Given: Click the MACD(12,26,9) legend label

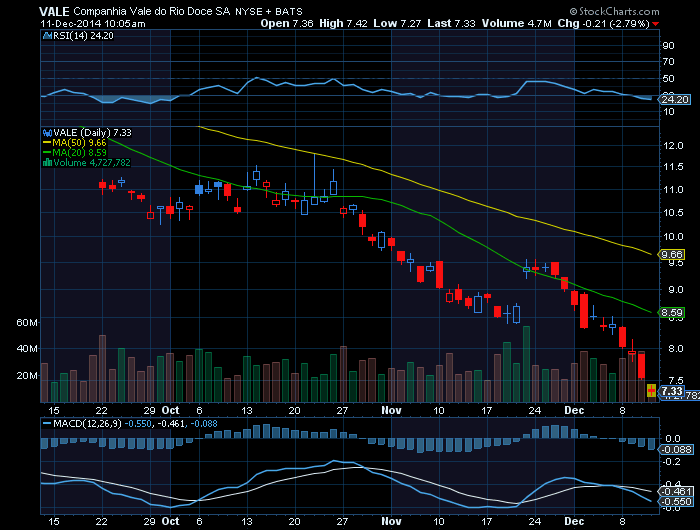Looking at the screenshot, I should [x=87, y=423].
